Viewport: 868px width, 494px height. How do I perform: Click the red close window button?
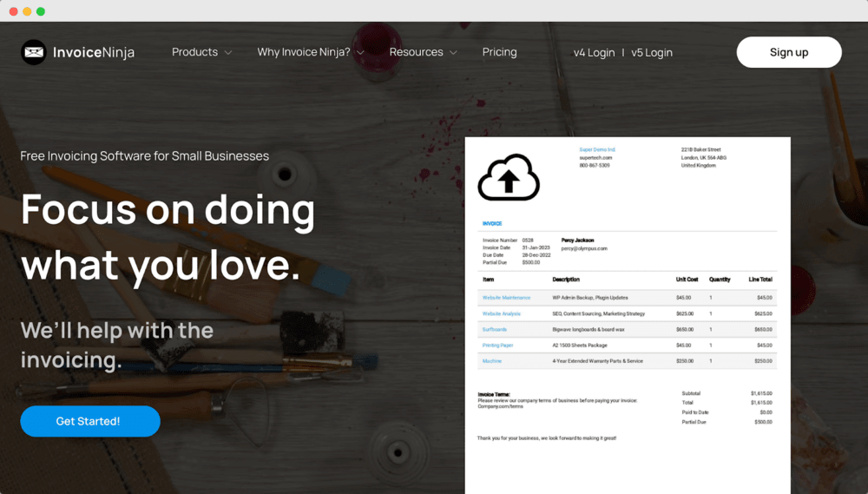(13, 11)
